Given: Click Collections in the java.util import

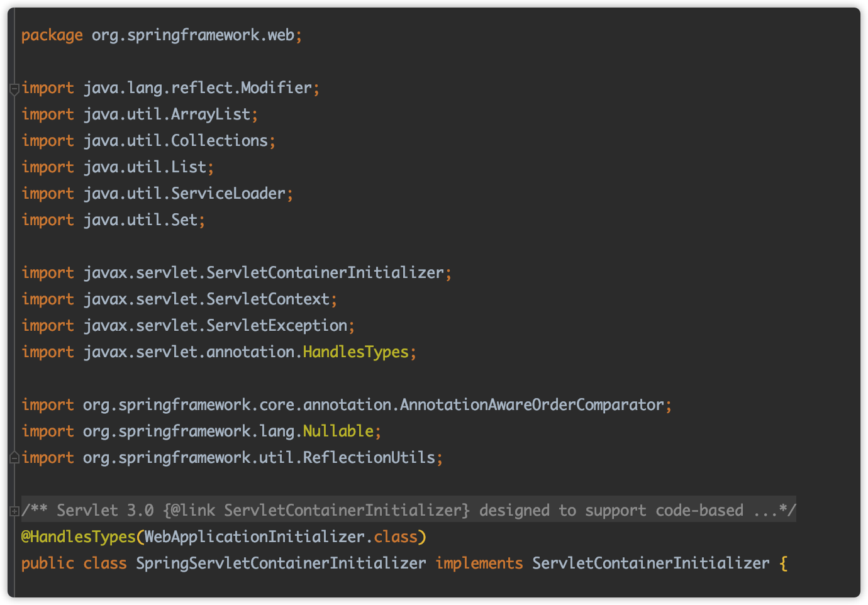Looking at the screenshot, I should (x=220, y=140).
